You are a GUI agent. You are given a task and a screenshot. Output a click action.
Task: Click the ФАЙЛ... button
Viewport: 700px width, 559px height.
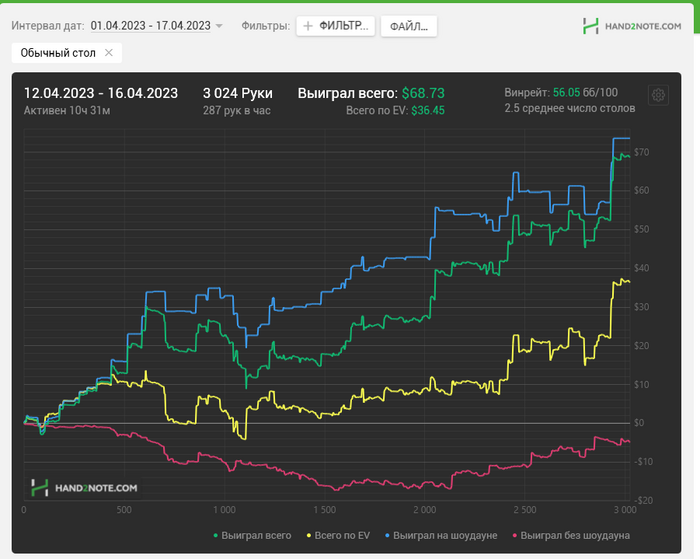click(x=408, y=26)
